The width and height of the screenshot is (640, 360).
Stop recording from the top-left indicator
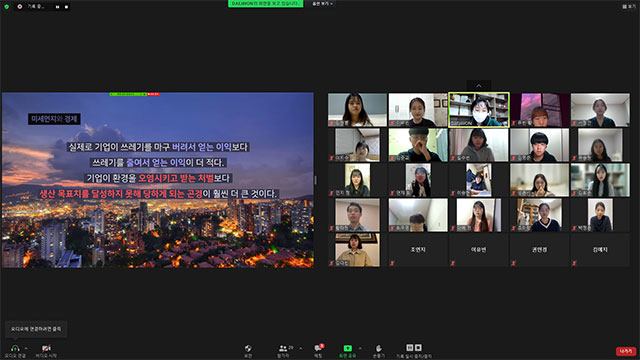pos(67,7)
